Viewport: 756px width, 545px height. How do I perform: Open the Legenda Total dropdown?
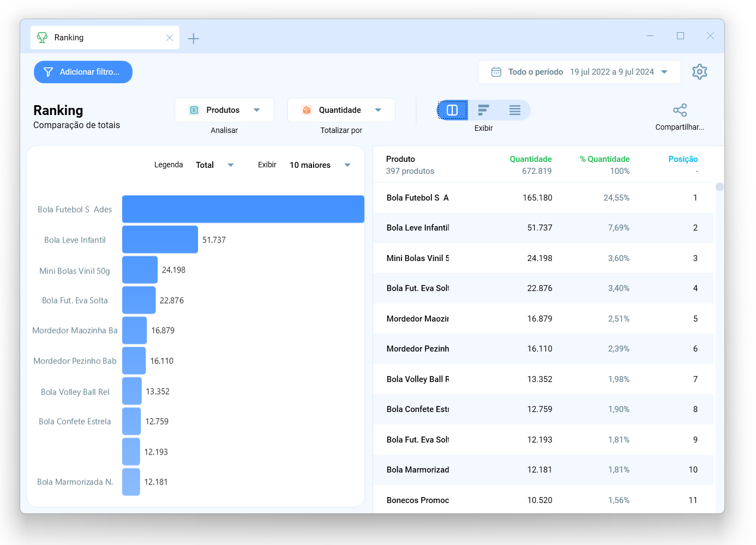[x=215, y=165]
